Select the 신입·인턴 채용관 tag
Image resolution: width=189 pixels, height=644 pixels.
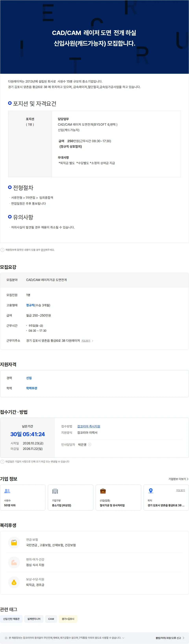pyautogui.click(x=11, y=619)
